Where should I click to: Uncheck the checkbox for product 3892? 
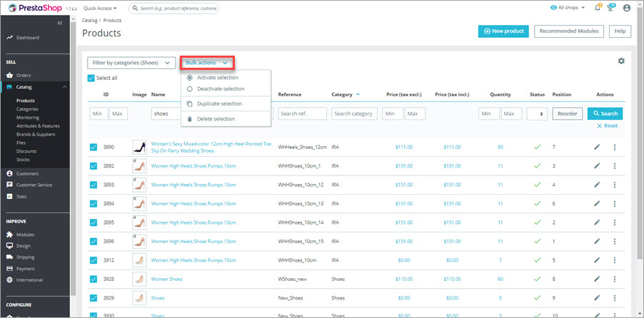[94, 165]
